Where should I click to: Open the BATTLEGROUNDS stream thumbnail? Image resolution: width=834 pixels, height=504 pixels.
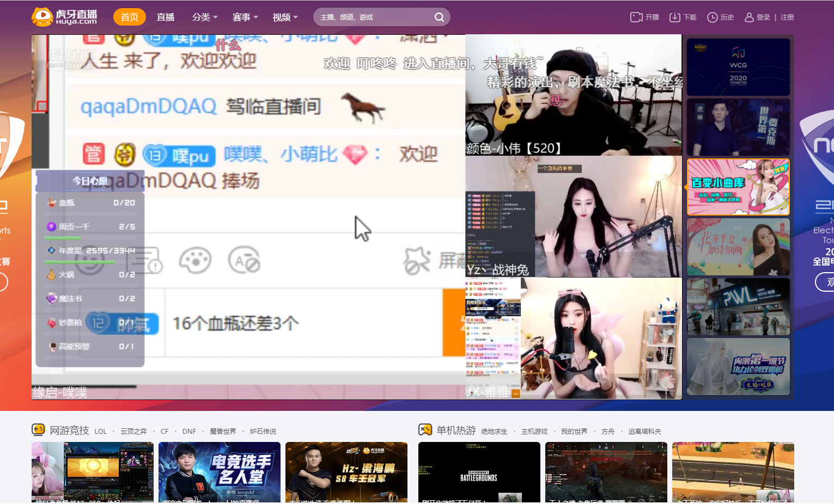(479, 472)
